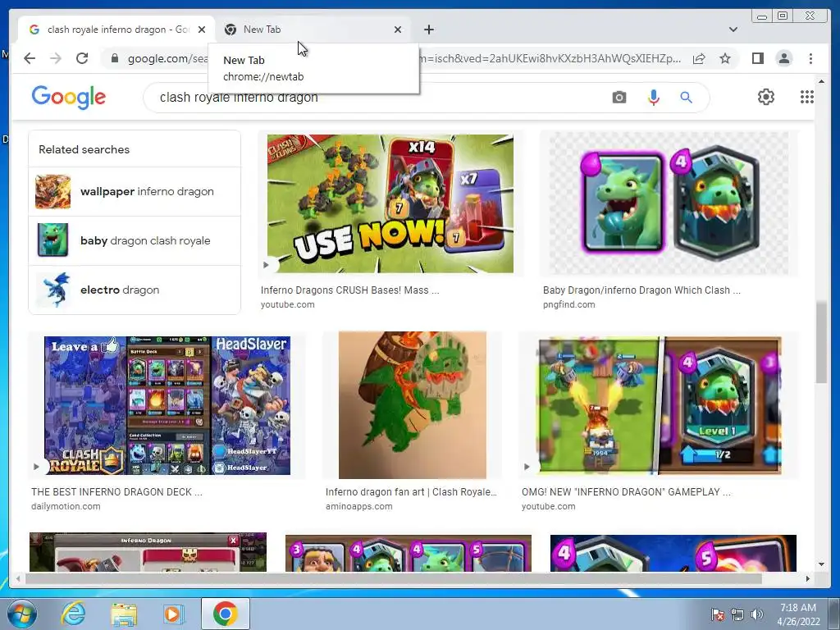The height and width of the screenshot is (630, 840).
Task: Expand the tab search dropdown arrow
Action: click(733, 30)
